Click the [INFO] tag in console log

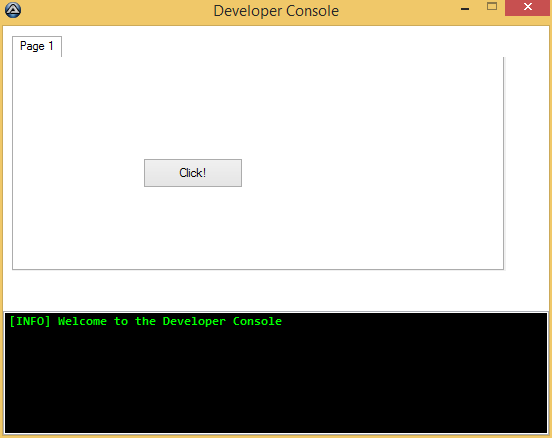[30, 321]
